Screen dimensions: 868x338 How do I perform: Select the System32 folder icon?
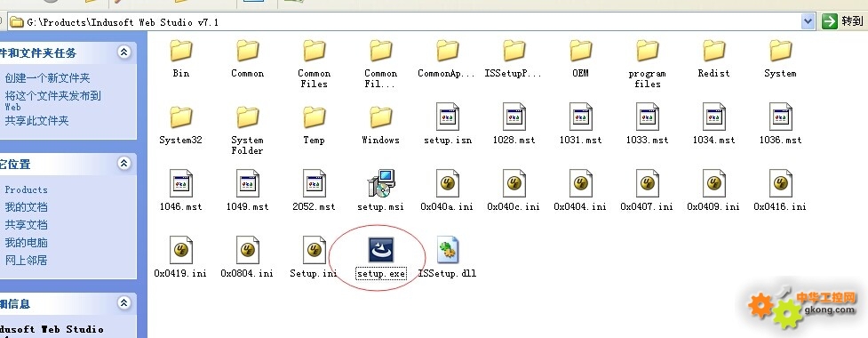click(x=180, y=117)
